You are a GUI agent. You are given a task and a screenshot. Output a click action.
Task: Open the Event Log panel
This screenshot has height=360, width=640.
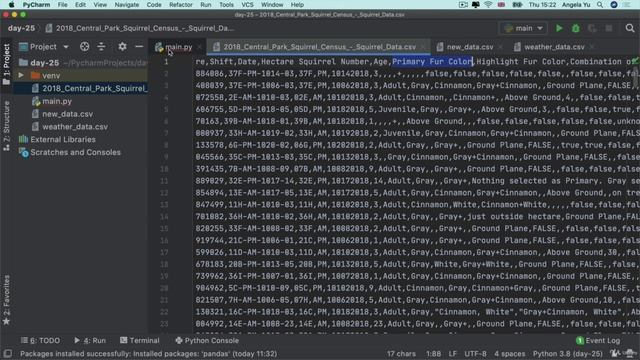pos(598,340)
